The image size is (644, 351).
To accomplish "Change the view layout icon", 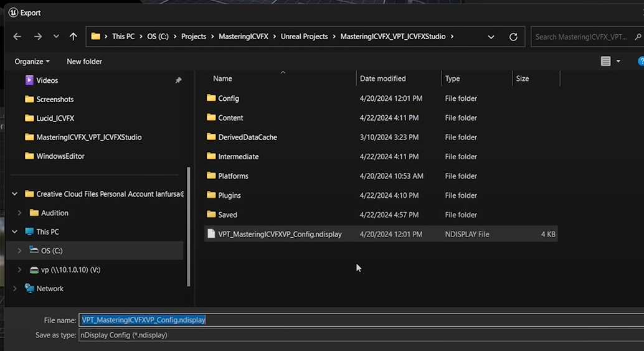I will (x=605, y=62).
